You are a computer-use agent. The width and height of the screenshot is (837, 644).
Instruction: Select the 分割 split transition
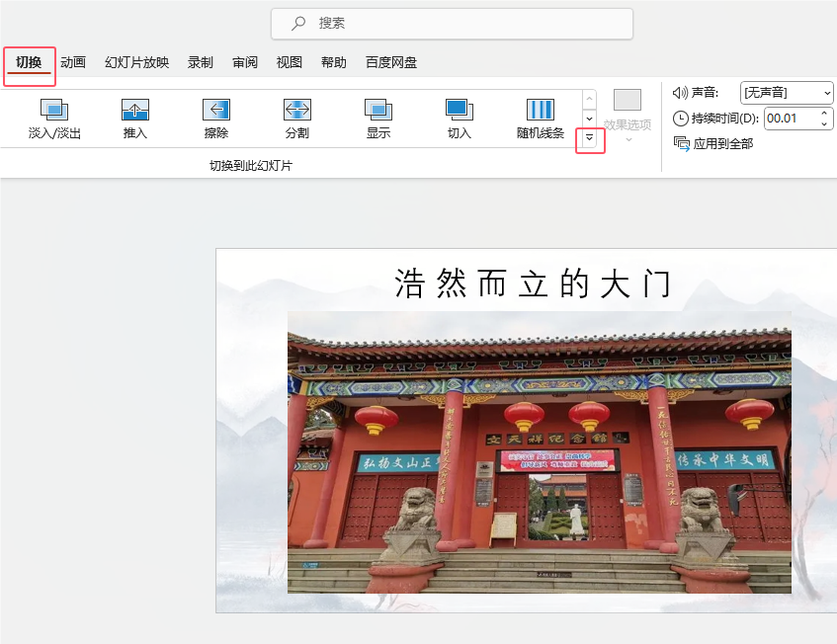(x=296, y=119)
